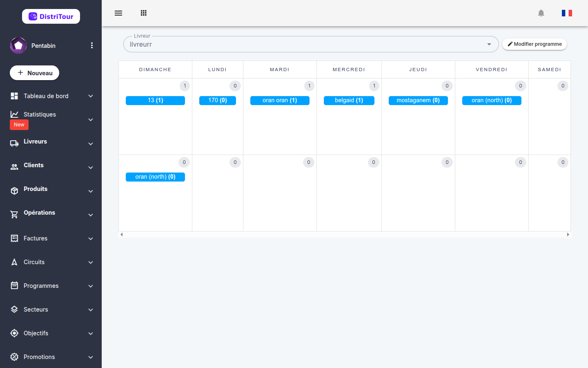Viewport: 588px width, 368px height.
Task: Expand the Produits chevron
Action: click(x=91, y=191)
